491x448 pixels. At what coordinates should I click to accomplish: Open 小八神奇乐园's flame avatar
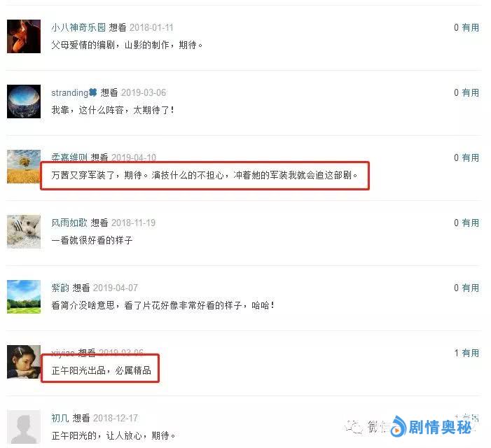(24, 36)
